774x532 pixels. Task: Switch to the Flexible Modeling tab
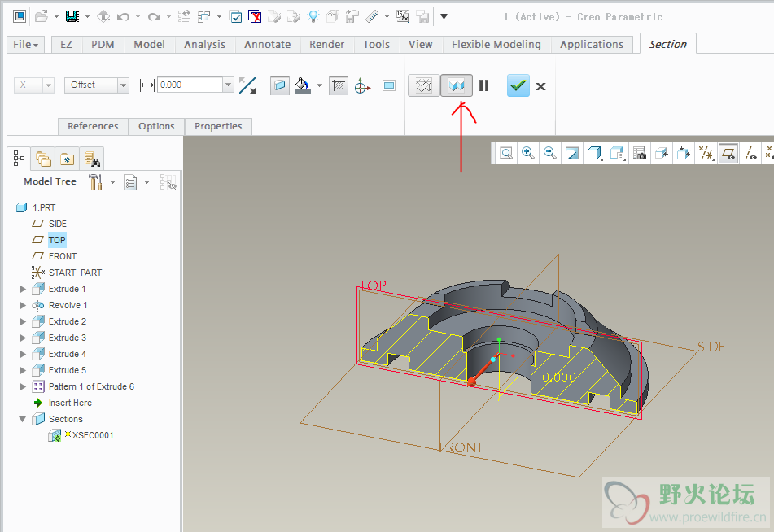pos(496,45)
